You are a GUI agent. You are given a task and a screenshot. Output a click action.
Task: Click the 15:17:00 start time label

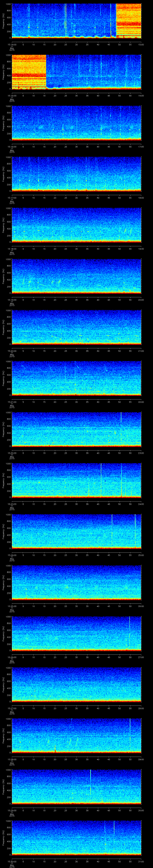(x=12, y=198)
